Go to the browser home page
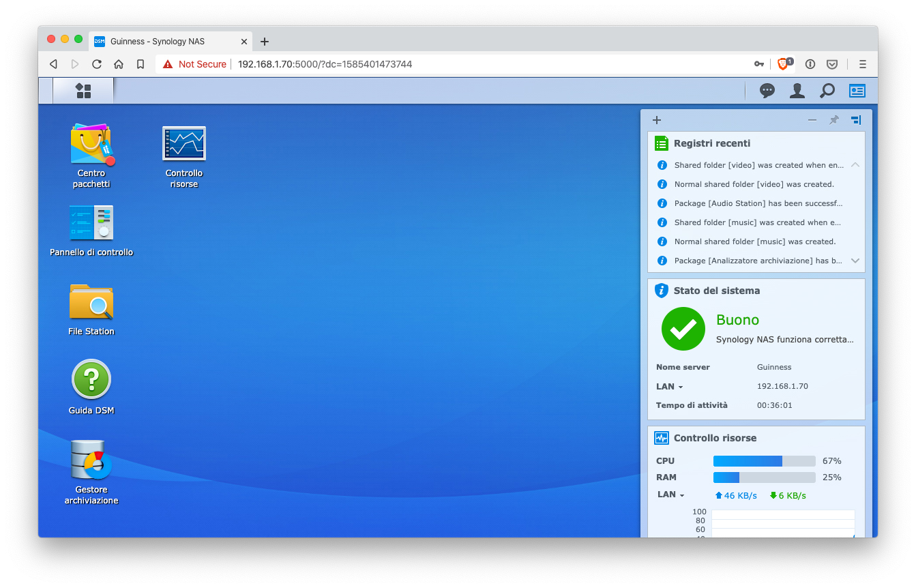This screenshot has width=916, height=588. tap(119, 64)
